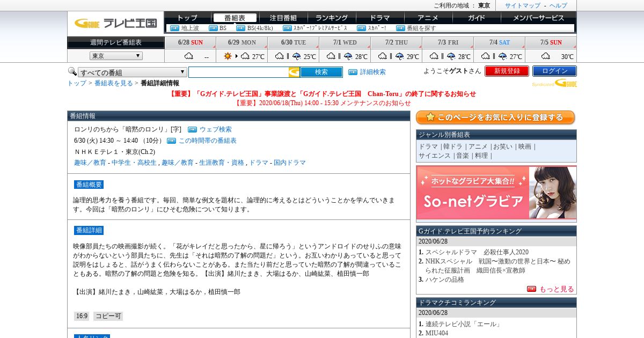Open the 注目番組 tab
Image resolution: width=644 pixels, height=338 pixels.
pos(283,18)
